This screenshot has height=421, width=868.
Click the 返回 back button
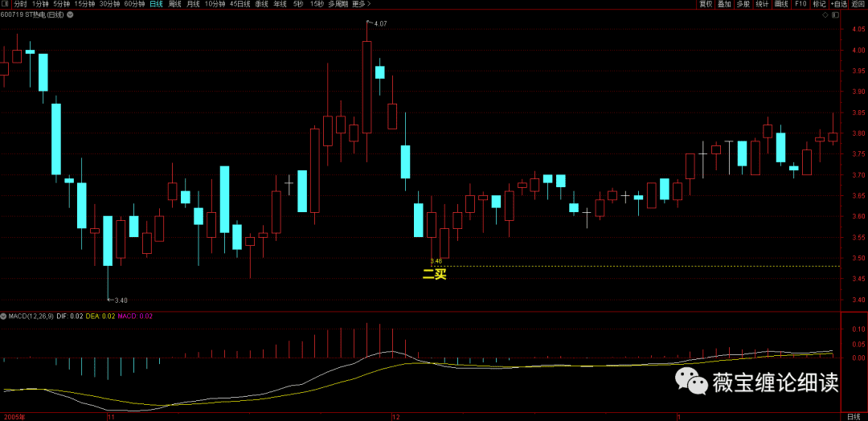[858, 5]
